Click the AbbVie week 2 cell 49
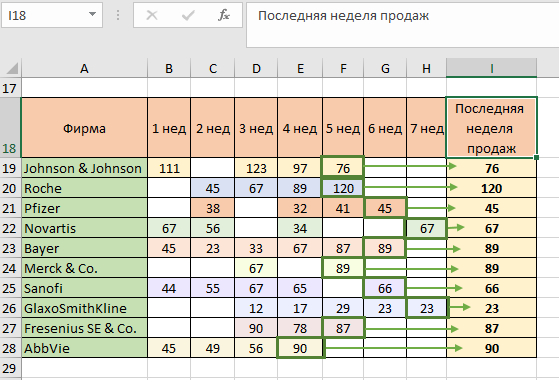 [x=212, y=348]
